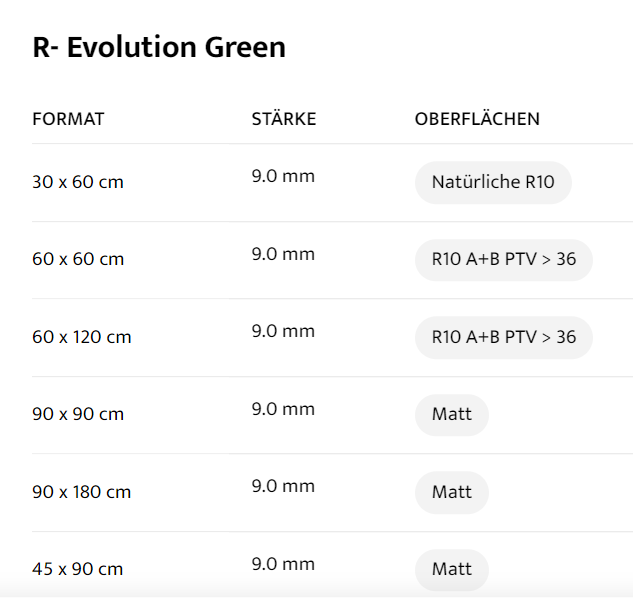This screenshot has width=633, height=608.
Task: Click the STÄRKE column header
Action: point(283,119)
